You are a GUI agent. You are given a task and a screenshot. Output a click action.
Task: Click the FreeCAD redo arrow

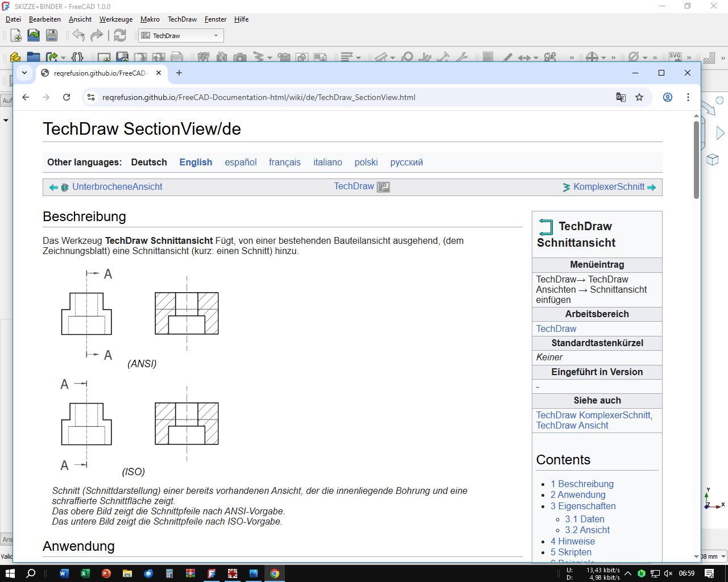[97, 35]
